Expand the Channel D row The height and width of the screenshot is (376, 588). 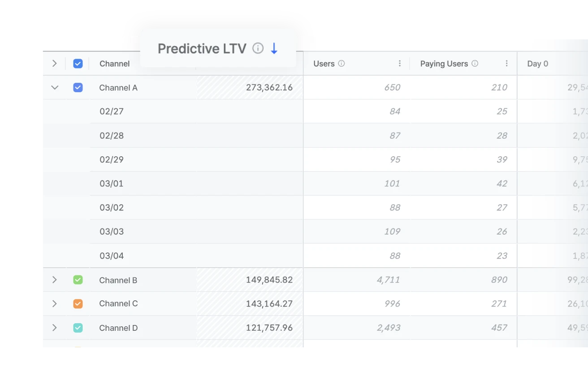54,328
